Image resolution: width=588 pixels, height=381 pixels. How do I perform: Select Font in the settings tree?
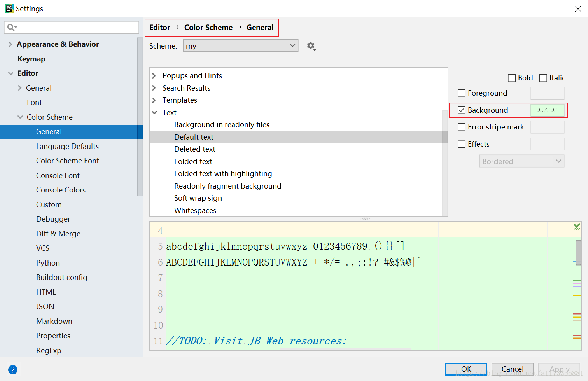[x=34, y=103]
